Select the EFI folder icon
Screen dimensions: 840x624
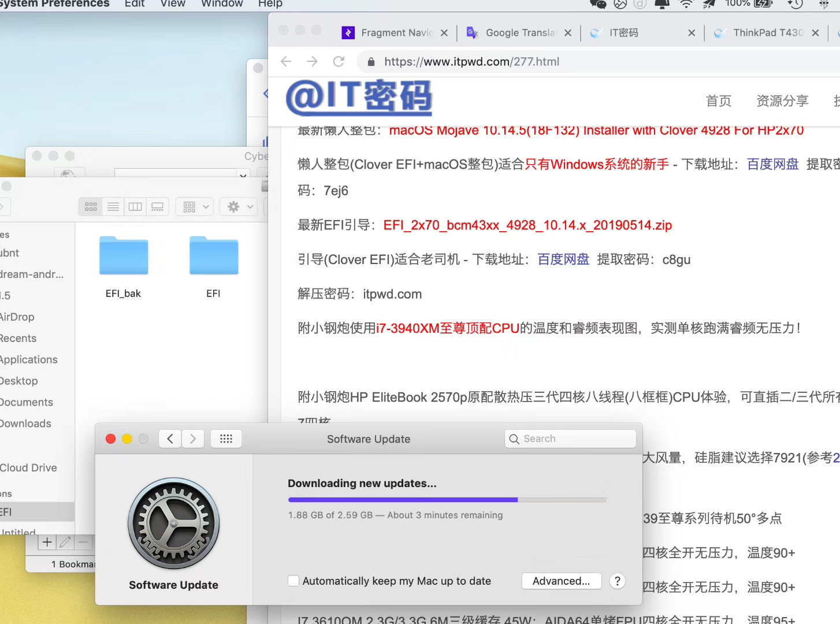click(x=214, y=255)
